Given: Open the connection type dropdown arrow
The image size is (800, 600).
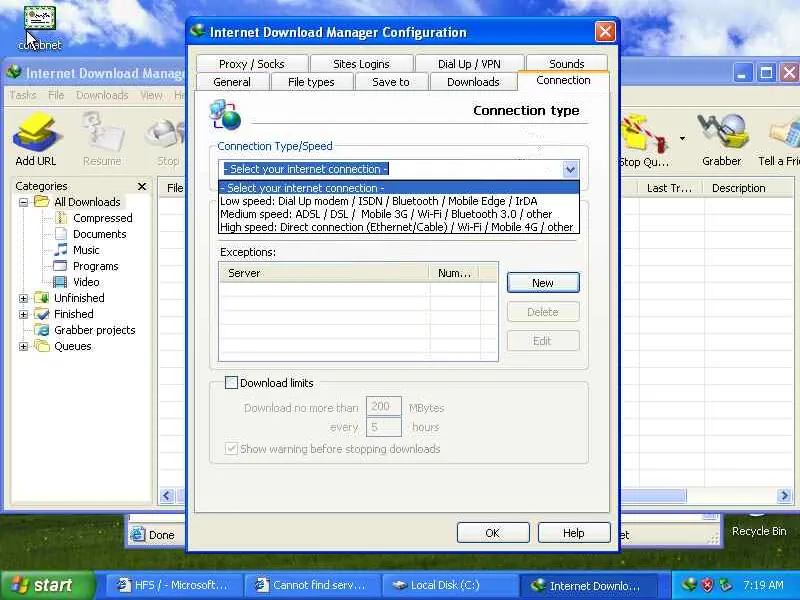Looking at the screenshot, I should pyautogui.click(x=570, y=169).
